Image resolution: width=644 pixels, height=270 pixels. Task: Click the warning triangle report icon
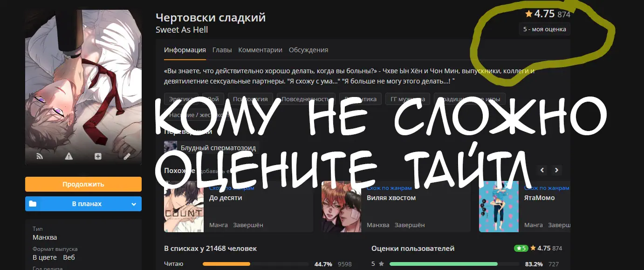69,157
